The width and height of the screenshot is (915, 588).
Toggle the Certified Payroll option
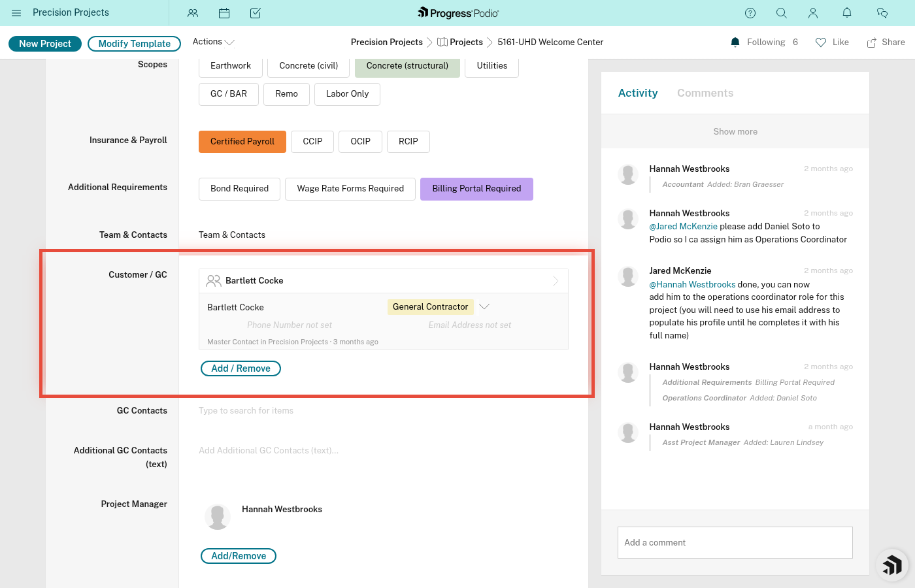tap(242, 142)
